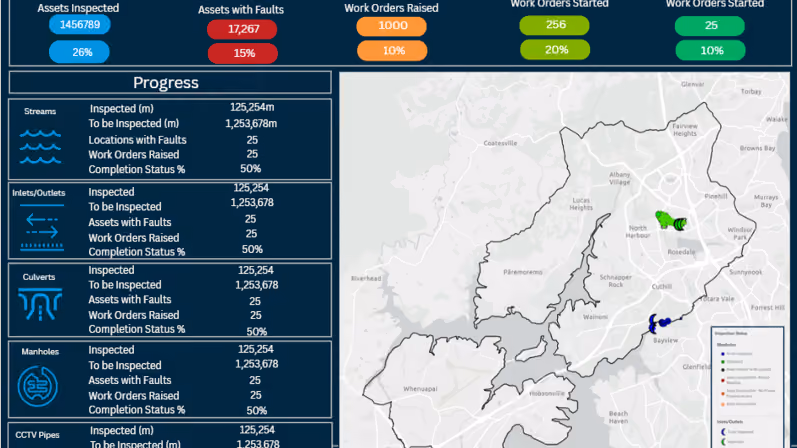
Task: Click the Inlets/Outlets arrows icon
Action: (x=42, y=227)
